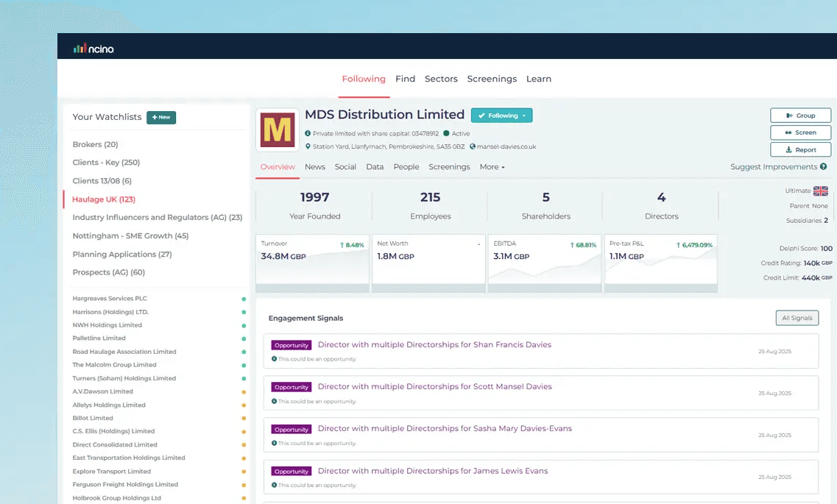
Task: Click the Group button icon
Action: click(789, 115)
